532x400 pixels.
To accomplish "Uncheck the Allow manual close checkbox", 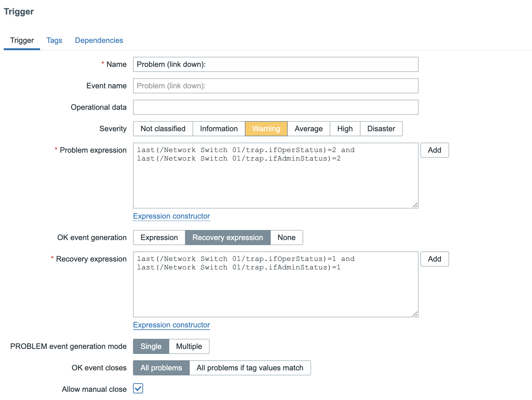I will [138, 389].
